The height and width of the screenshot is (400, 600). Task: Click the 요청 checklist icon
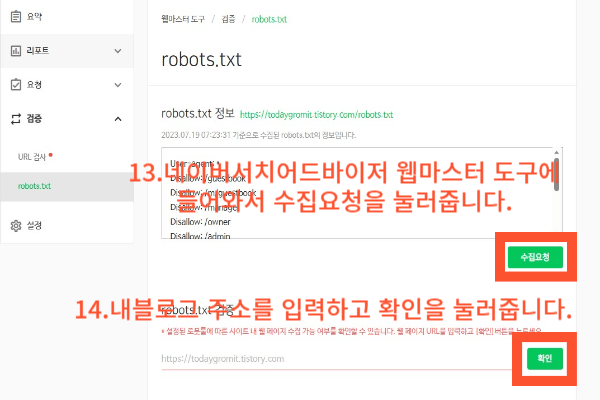[x=16, y=85]
